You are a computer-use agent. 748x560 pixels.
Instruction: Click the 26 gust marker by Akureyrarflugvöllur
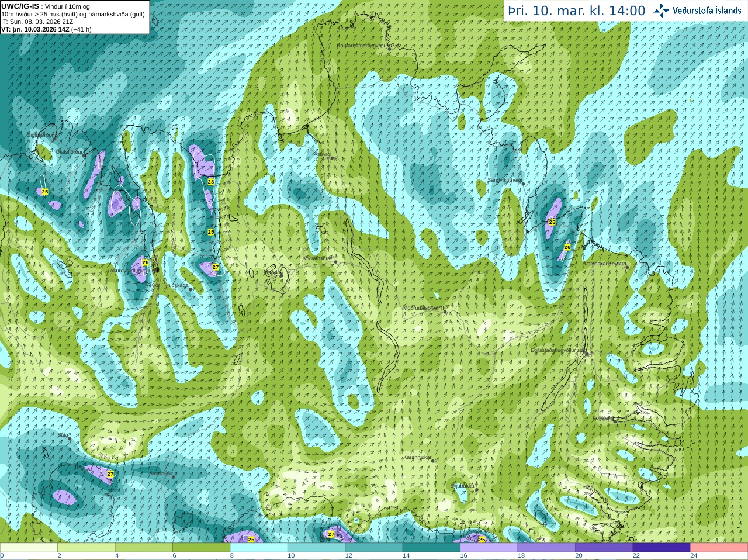pyautogui.click(x=146, y=262)
